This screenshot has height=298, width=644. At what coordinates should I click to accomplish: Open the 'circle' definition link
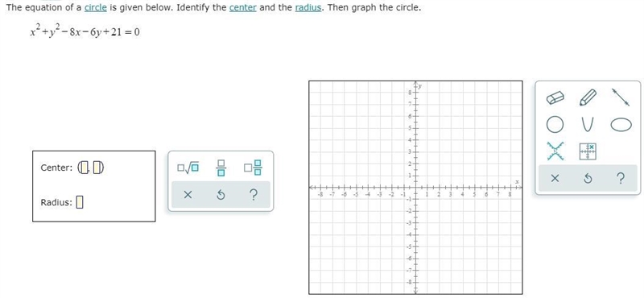tap(95, 8)
